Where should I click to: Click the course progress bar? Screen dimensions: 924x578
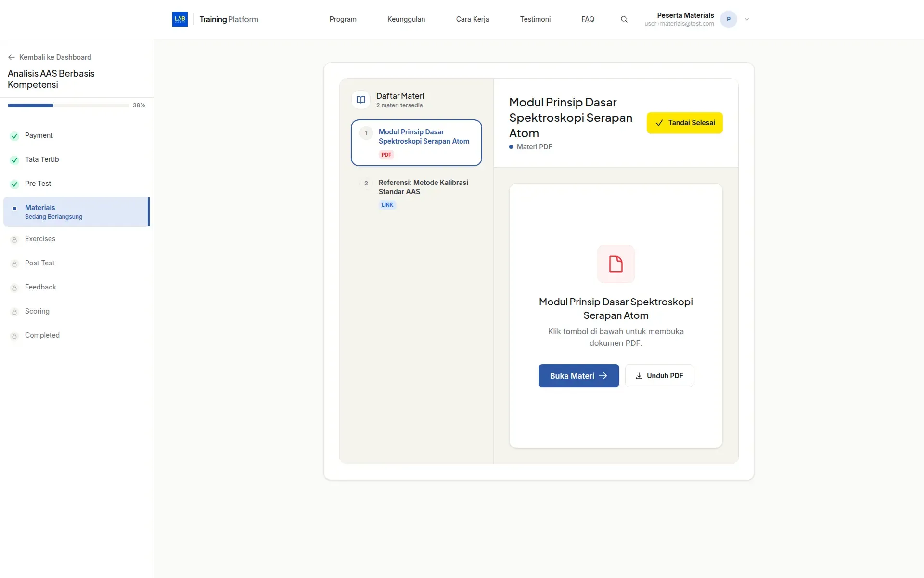tap(68, 105)
